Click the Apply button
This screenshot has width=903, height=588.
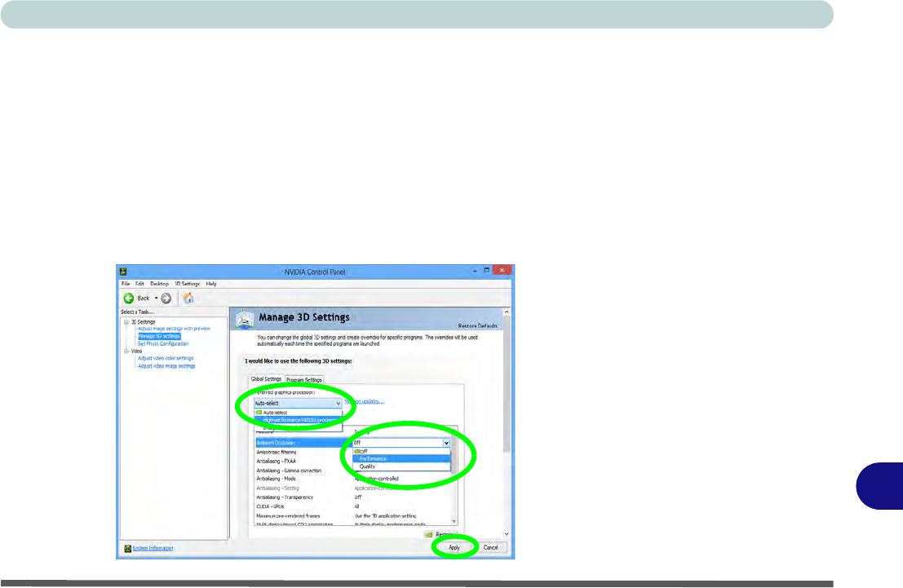click(x=454, y=548)
